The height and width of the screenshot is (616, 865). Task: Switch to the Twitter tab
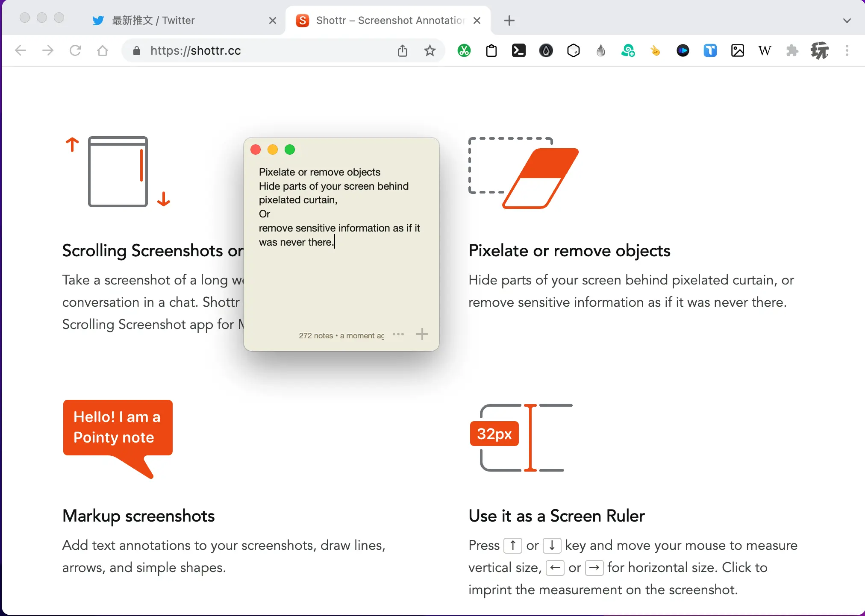click(x=179, y=21)
